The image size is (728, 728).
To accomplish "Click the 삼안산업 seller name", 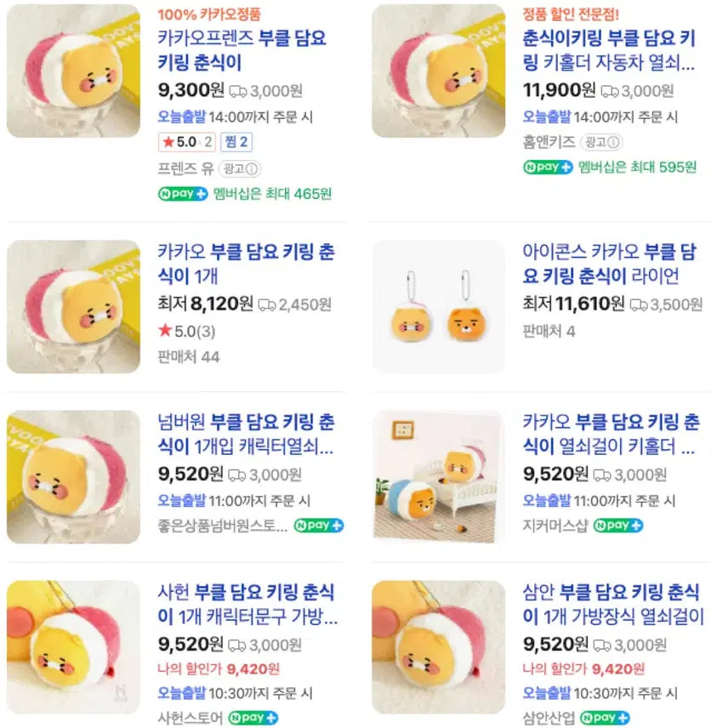I will point(549,718).
